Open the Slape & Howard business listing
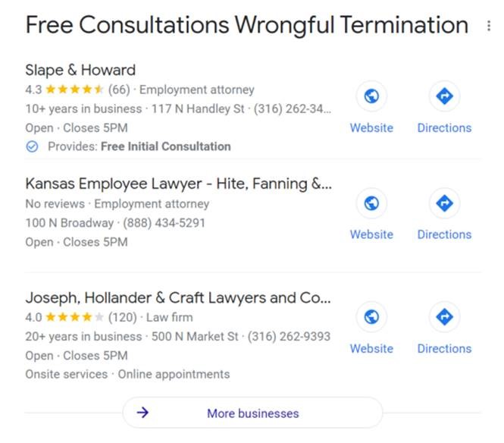This screenshot has width=504, height=443. pyautogui.click(x=80, y=70)
